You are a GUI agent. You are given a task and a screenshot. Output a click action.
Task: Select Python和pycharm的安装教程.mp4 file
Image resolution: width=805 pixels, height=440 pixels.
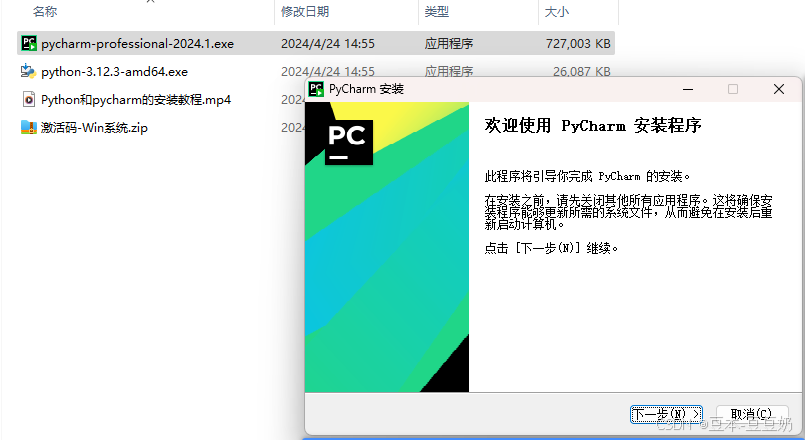pyautogui.click(x=136, y=100)
